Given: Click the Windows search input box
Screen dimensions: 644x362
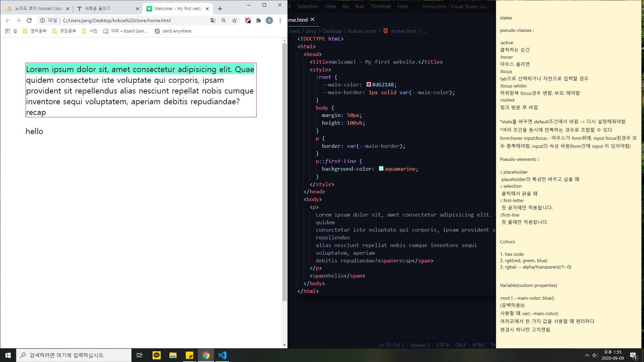Looking at the screenshot, I should coord(74,355).
